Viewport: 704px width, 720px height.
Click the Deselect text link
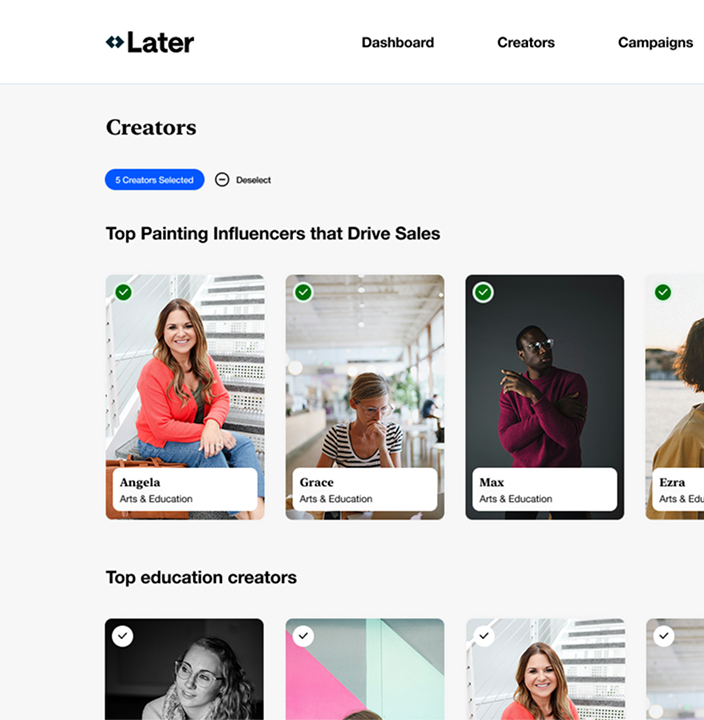click(253, 180)
